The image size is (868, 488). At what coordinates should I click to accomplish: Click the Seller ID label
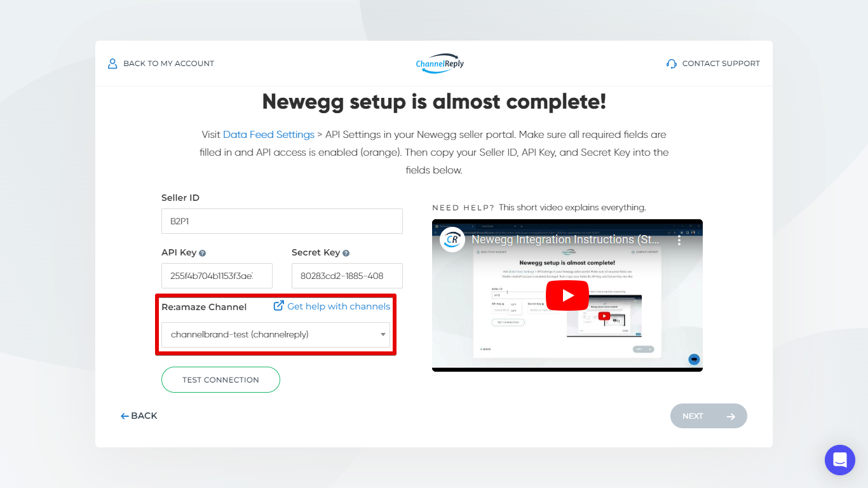(x=180, y=198)
